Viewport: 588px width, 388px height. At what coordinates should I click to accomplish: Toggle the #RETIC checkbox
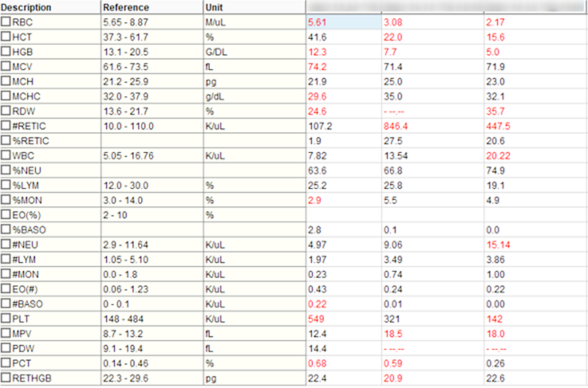pos(7,126)
